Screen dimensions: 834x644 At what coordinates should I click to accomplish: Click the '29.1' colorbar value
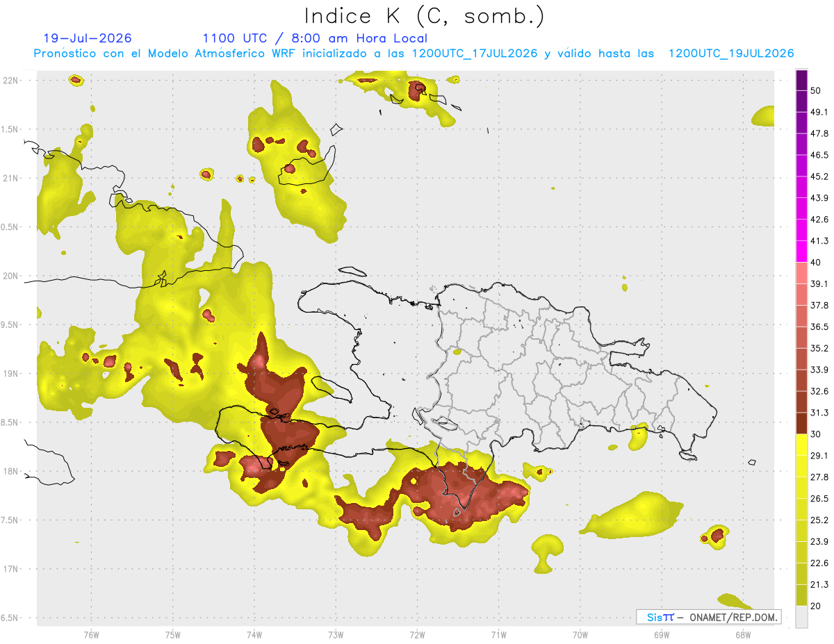(819, 456)
